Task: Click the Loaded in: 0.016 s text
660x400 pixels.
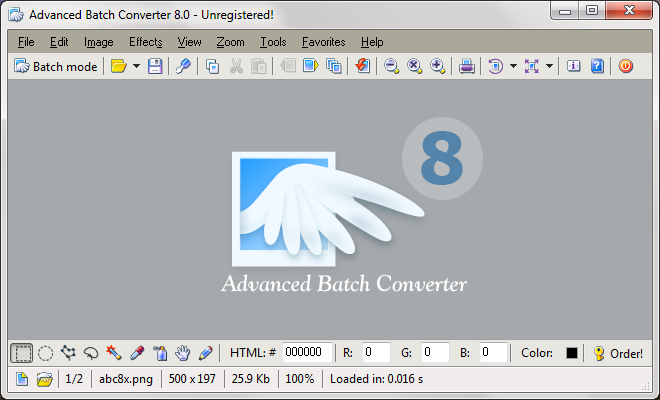Action: (x=376, y=379)
